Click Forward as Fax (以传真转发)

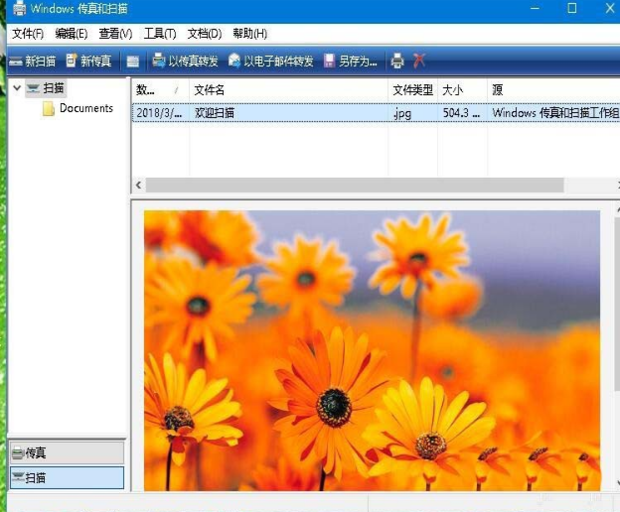pos(185,61)
